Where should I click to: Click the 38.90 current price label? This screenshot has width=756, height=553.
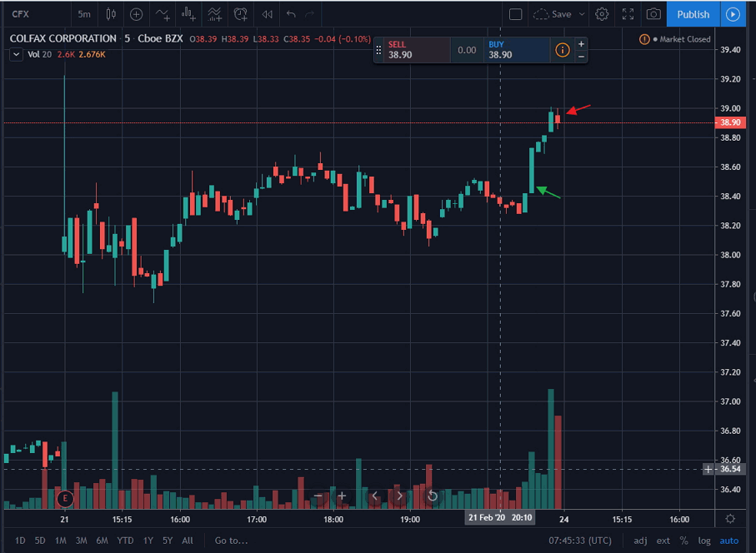pyautogui.click(x=730, y=122)
